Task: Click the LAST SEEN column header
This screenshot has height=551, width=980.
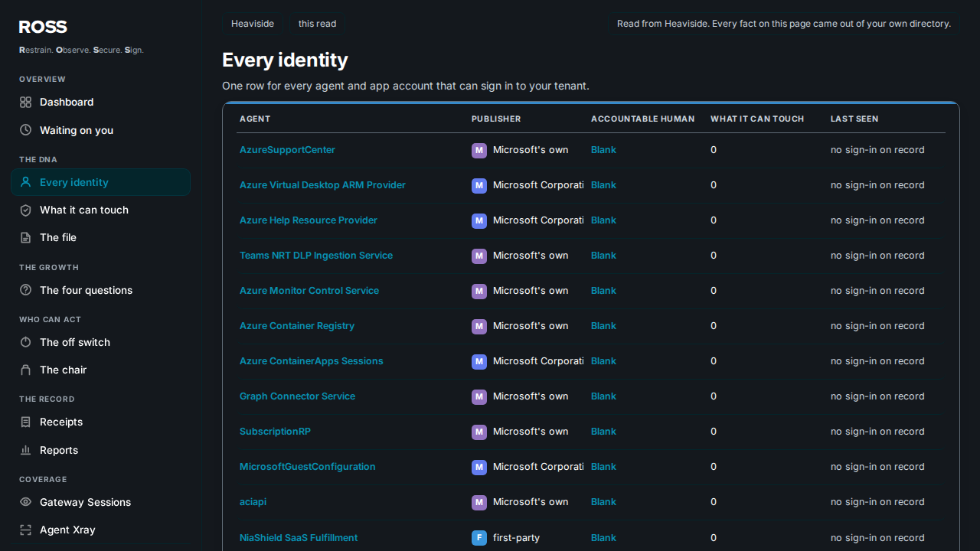Action: (854, 119)
